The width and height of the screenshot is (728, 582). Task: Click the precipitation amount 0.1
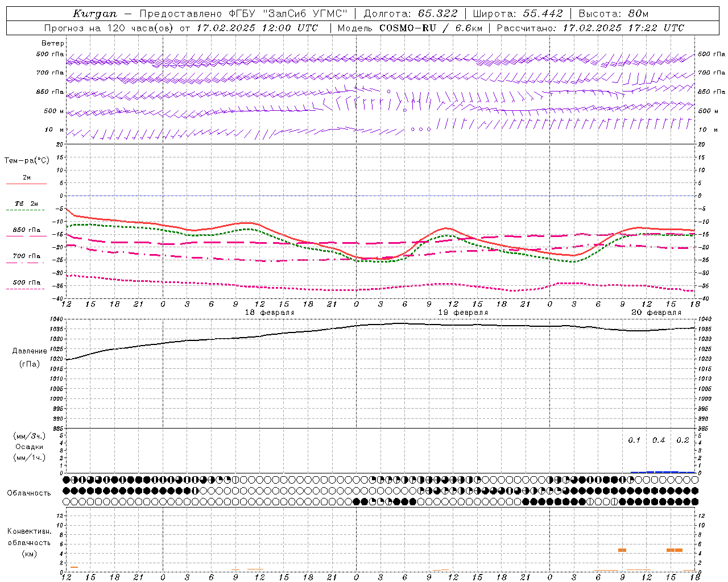point(634,440)
